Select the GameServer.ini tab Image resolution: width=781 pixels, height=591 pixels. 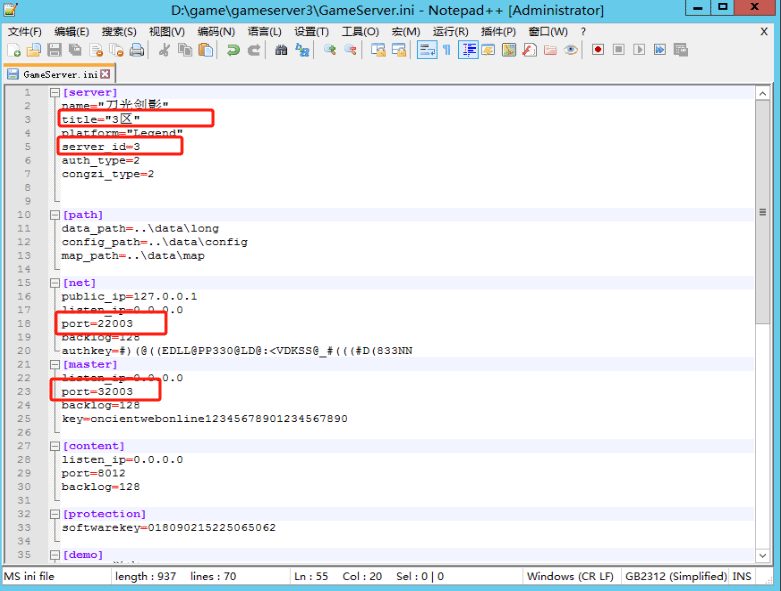59,74
